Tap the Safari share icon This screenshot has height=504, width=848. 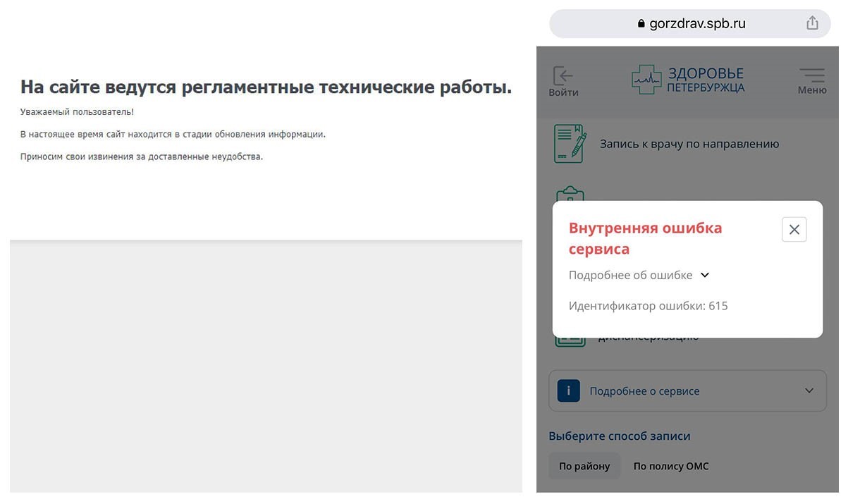(812, 23)
